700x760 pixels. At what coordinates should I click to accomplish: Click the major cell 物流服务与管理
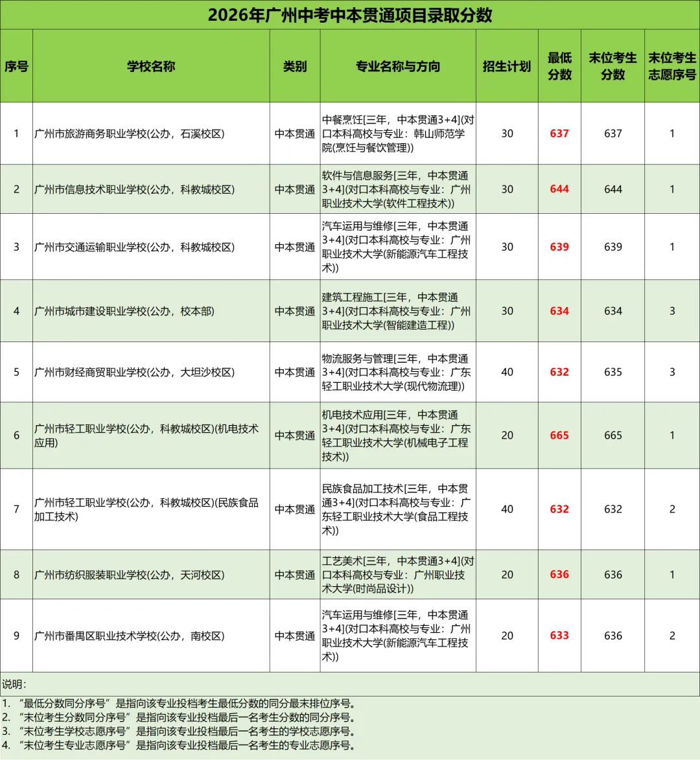click(398, 373)
